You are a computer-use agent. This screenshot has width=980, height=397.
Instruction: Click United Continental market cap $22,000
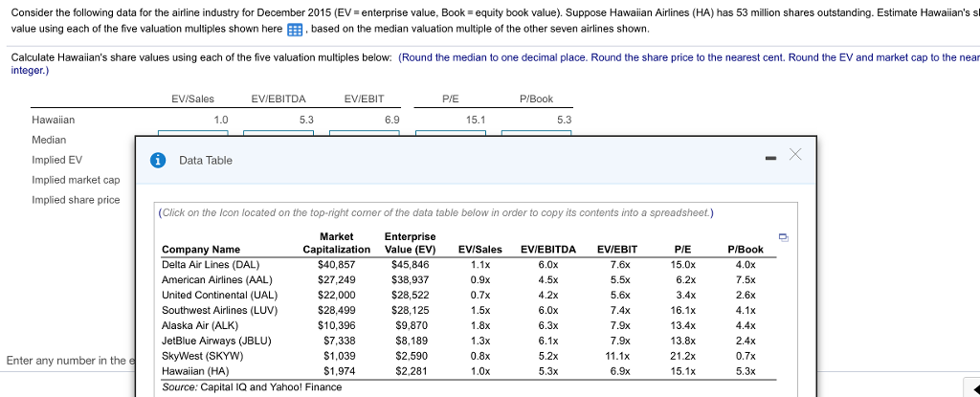(x=336, y=295)
